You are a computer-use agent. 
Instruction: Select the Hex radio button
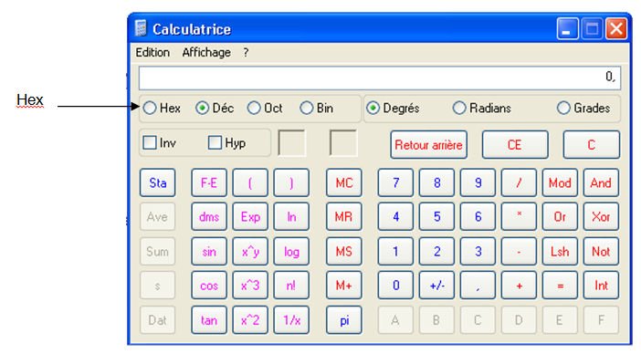[150, 109]
